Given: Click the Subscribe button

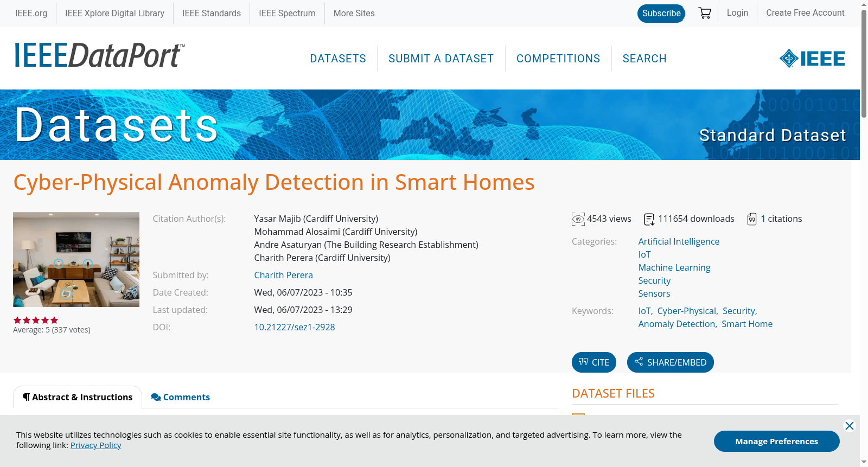Looking at the screenshot, I should (x=661, y=14).
